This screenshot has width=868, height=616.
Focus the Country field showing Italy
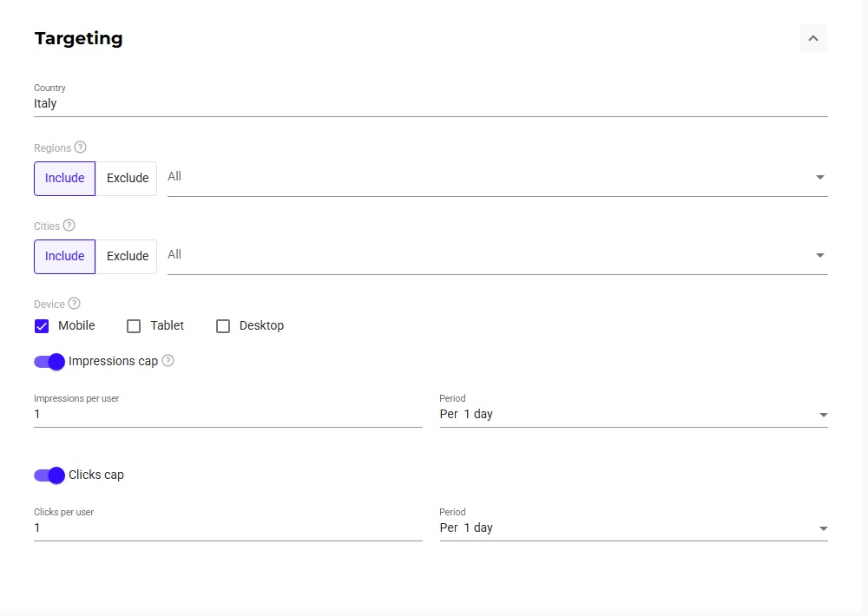coord(431,103)
